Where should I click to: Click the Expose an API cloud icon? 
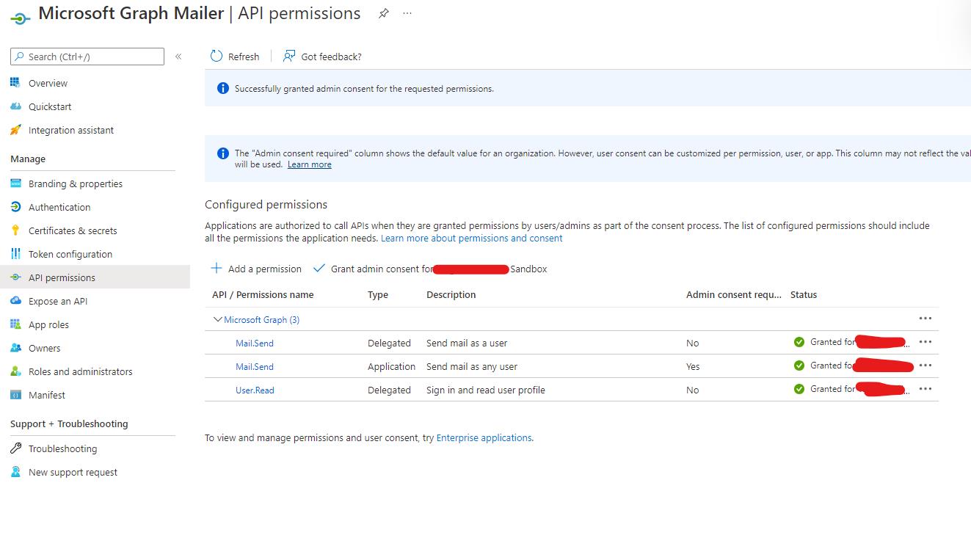coord(15,301)
